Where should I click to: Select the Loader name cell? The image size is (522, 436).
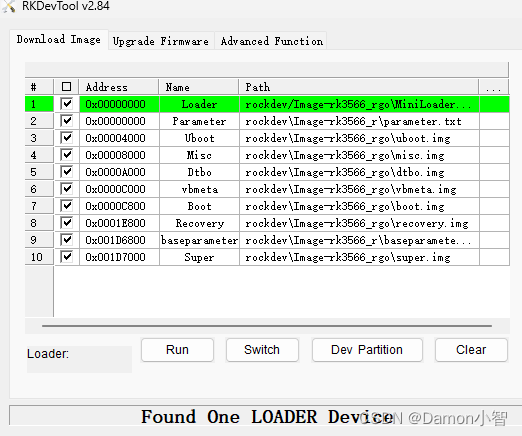point(199,104)
